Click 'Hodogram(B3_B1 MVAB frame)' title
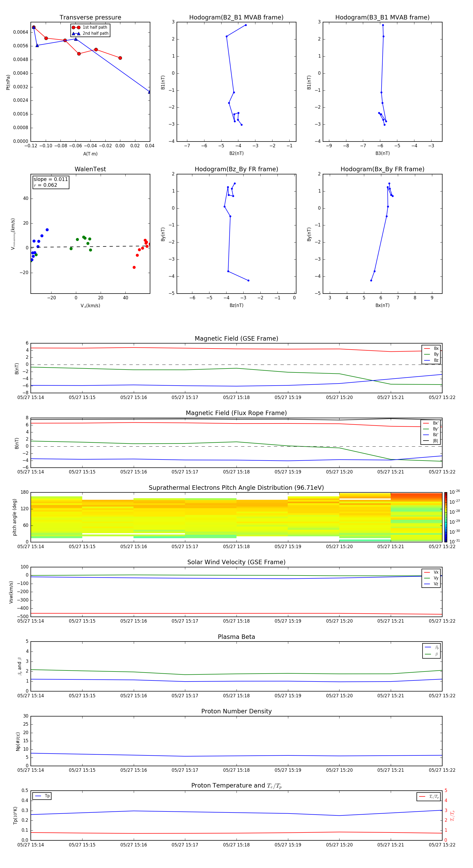The height and width of the screenshot is (868, 473). coord(382,18)
